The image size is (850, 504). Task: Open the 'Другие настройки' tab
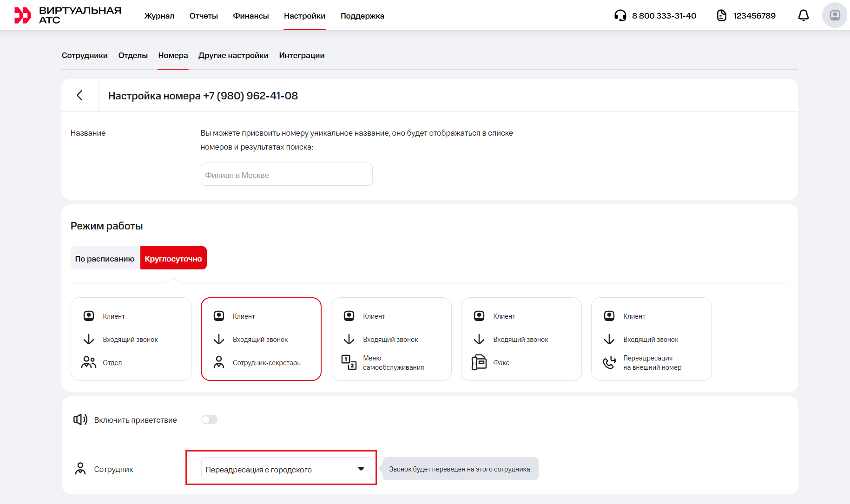[233, 55]
